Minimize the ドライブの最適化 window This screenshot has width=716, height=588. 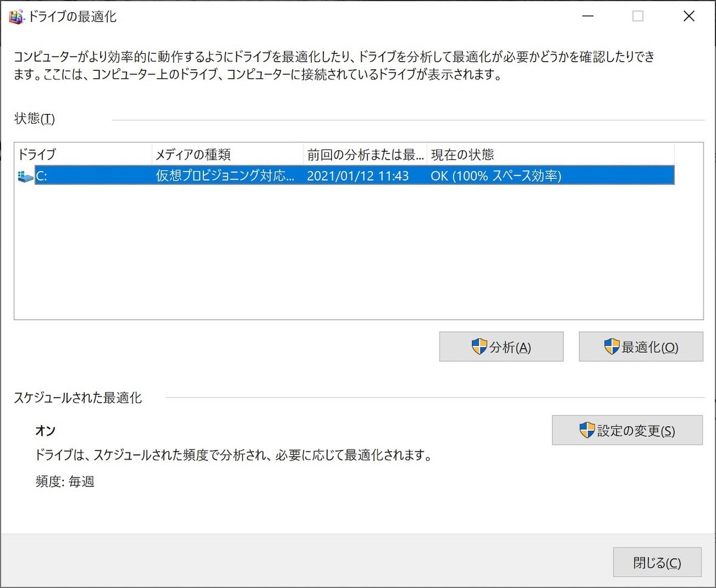[588, 17]
